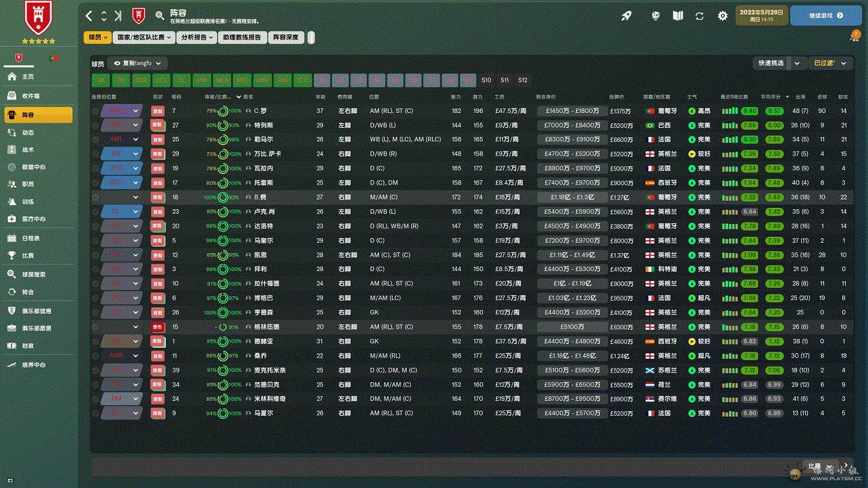Click the 快速挑选 button
868x488 pixels.
771,63
